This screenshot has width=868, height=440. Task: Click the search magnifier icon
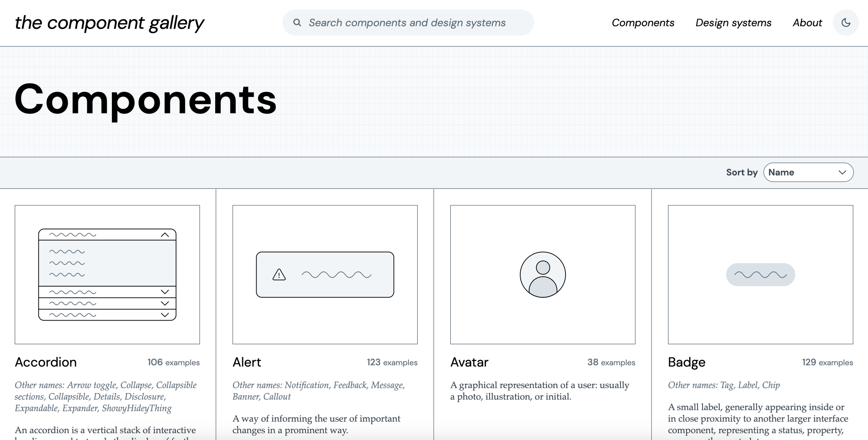tap(297, 23)
